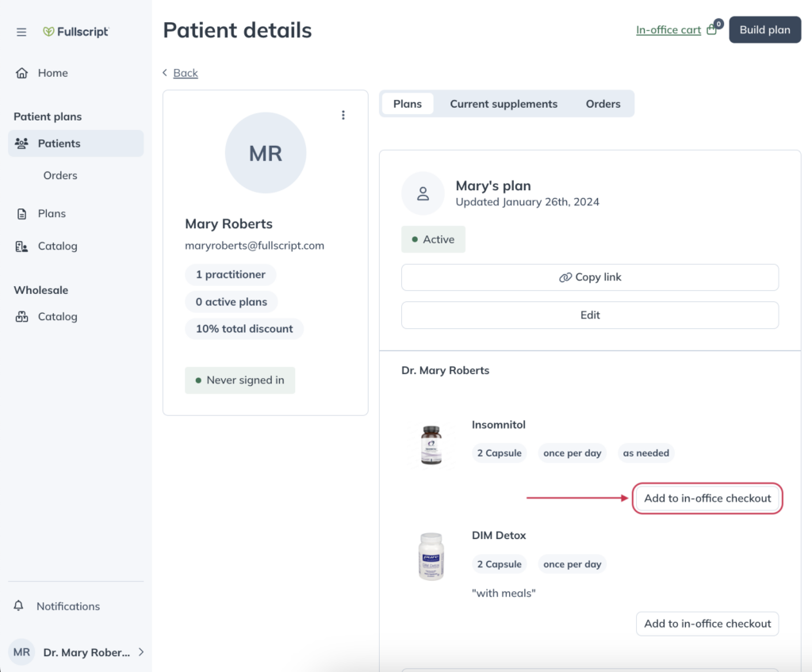Open the In-office cart link
The height and width of the screenshot is (672, 812).
668,30
